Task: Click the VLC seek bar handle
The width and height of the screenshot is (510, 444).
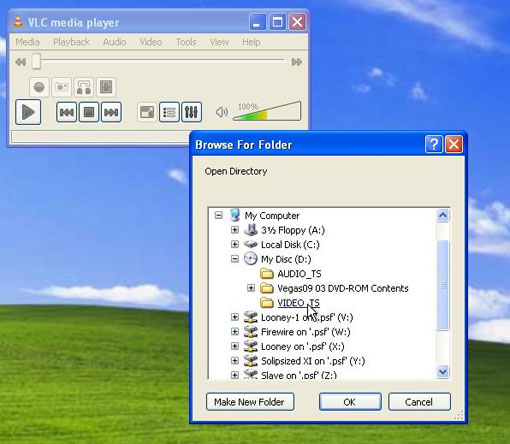Action: [36, 62]
